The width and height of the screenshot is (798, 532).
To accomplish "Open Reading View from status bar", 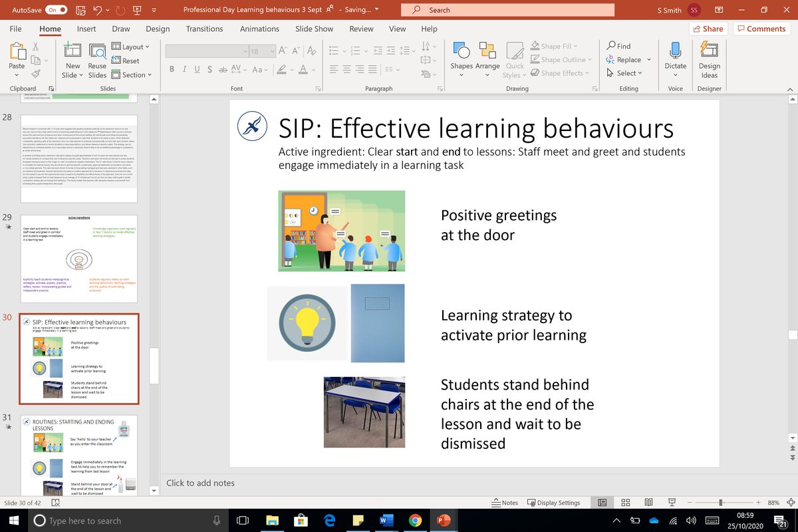I will [x=648, y=503].
